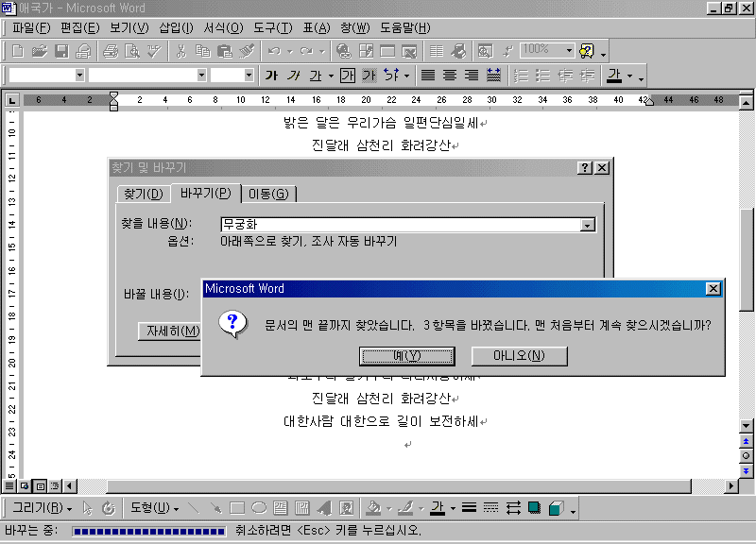Expand the Zoom 100% dropdown

(569, 50)
